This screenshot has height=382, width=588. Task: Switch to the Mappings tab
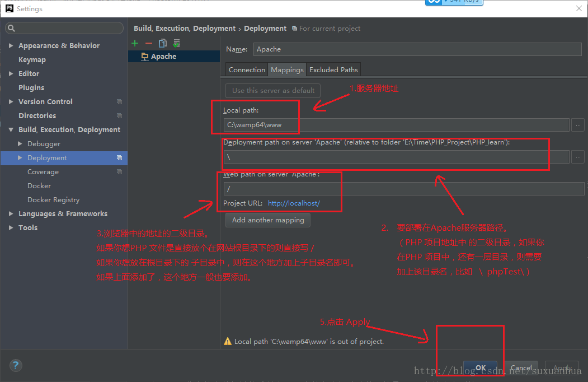coord(287,70)
